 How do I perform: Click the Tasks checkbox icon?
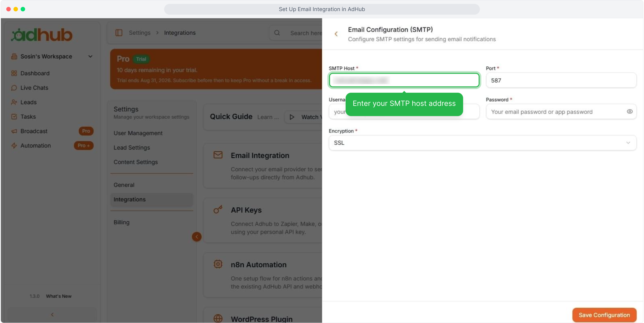point(14,117)
